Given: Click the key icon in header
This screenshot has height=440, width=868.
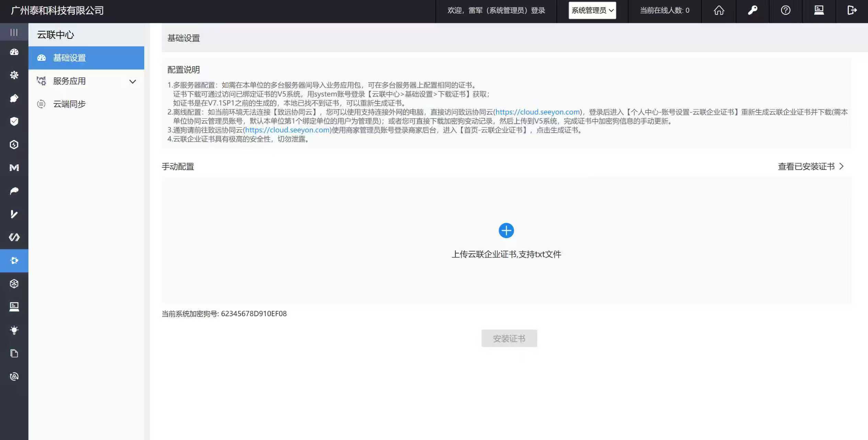Looking at the screenshot, I should tap(752, 10).
